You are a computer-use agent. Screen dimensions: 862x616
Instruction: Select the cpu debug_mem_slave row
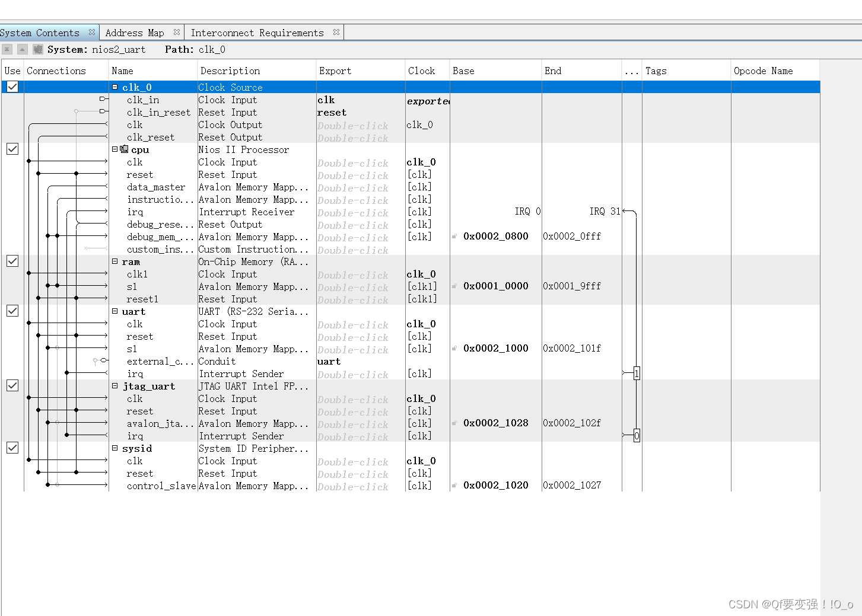pyautogui.click(x=411, y=237)
